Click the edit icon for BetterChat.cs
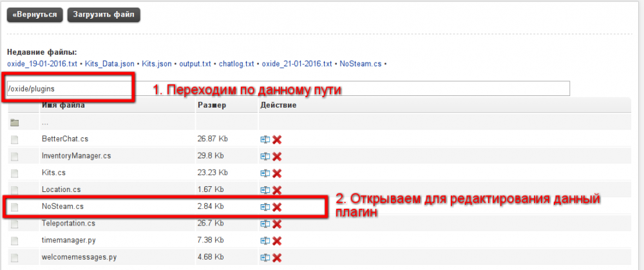The width and height of the screenshot is (644, 270). coord(265,139)
